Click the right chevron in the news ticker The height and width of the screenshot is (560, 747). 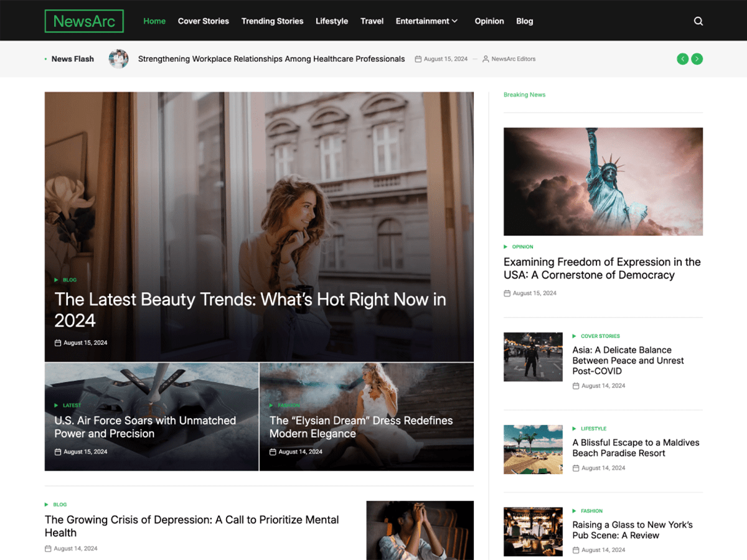point(697,58)
